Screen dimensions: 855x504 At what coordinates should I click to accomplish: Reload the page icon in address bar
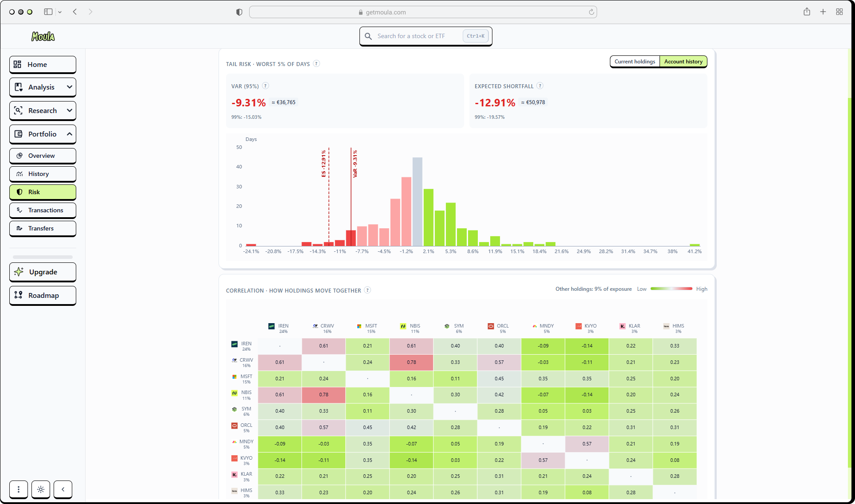pyautogui.click(x=591, y=12)
